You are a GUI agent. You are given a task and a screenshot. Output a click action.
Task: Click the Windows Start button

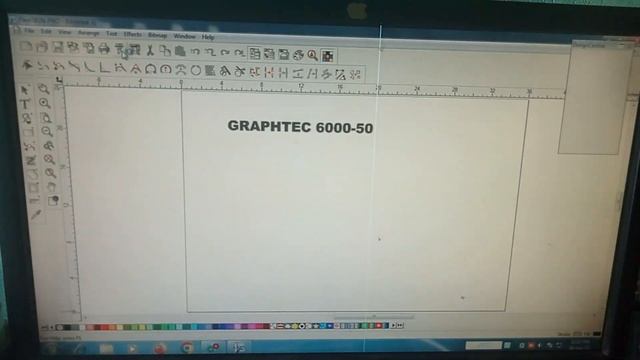click(x=51, y=348)
